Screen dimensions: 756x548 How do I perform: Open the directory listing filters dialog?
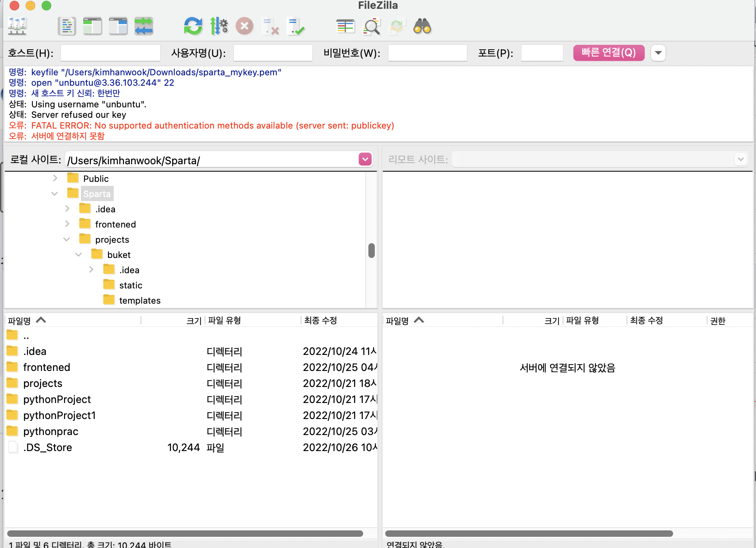pyautogui.click(x=345, y=26)
